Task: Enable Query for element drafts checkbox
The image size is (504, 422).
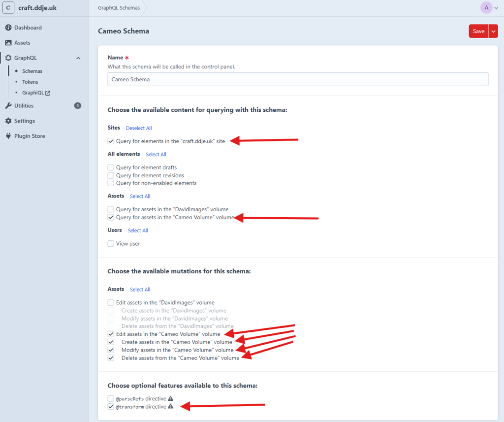Action: [111, 168]
